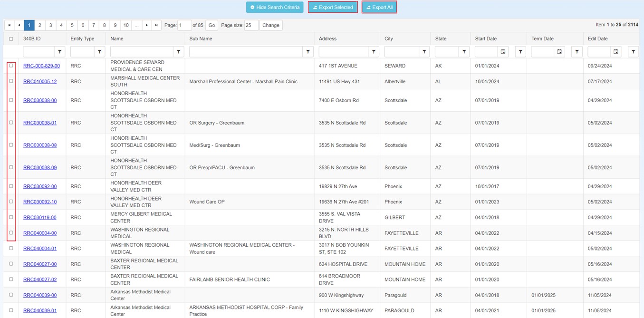Check the row for RRC-000-829-00
The image size is (644, 318).
[x=11, y=66]
